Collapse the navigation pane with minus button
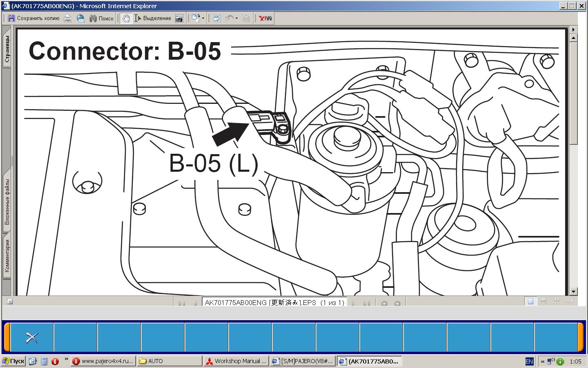 point(10,301)
